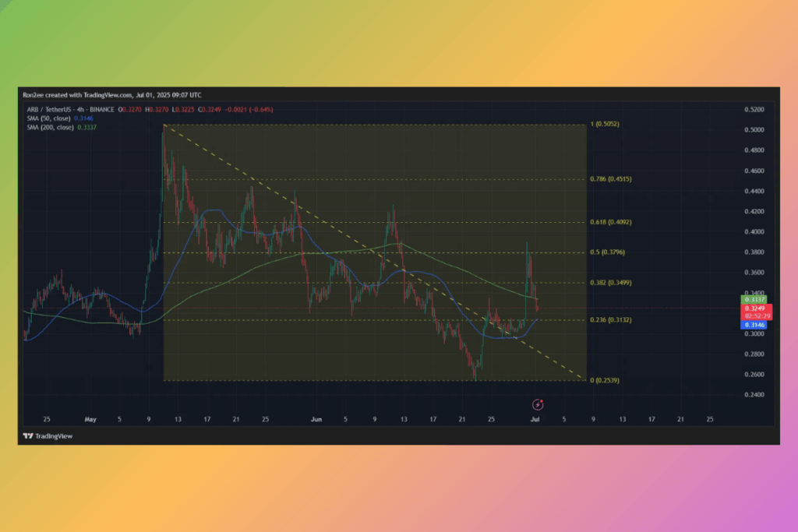The width and height of the screenshot is (798, 532).
Task: Click the 0 (0.2539) Fibonacci bottom label
Action: 606,380
